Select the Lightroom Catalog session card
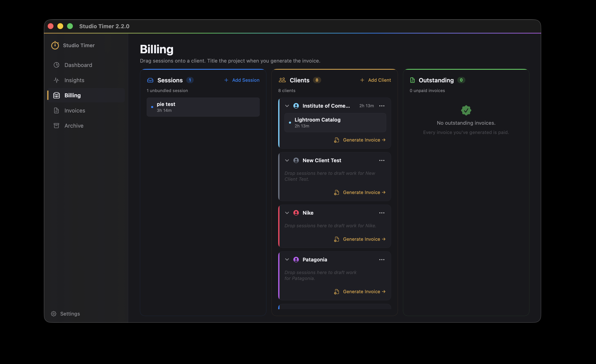This screenshot has width=596, height=364. pyautogui.click(x=335, y=123)
